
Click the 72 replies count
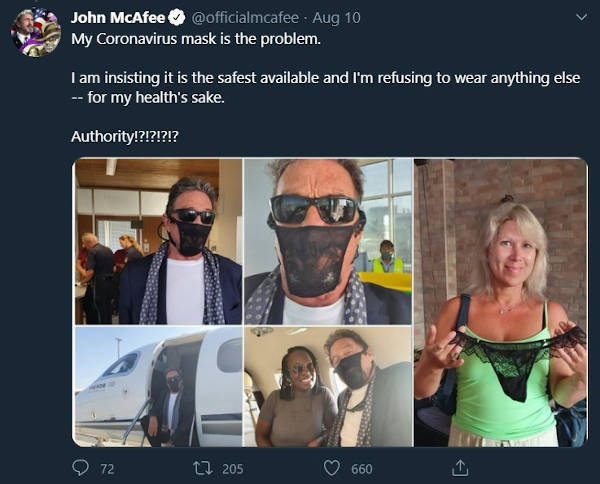[107, 468]
